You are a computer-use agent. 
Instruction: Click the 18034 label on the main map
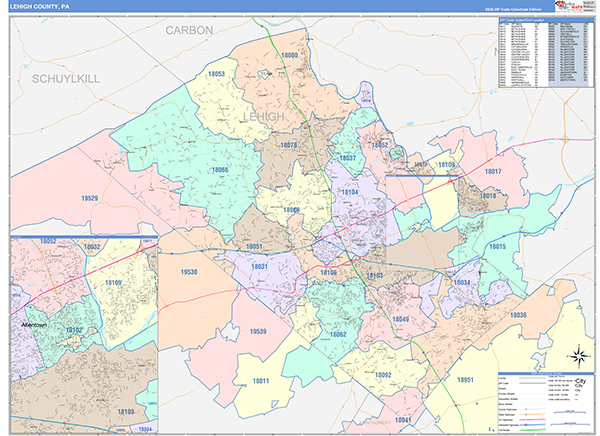461,282
